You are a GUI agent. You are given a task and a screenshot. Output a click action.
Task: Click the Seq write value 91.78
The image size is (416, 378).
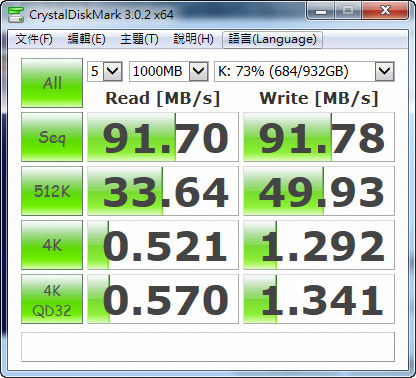tap(319, 137)
